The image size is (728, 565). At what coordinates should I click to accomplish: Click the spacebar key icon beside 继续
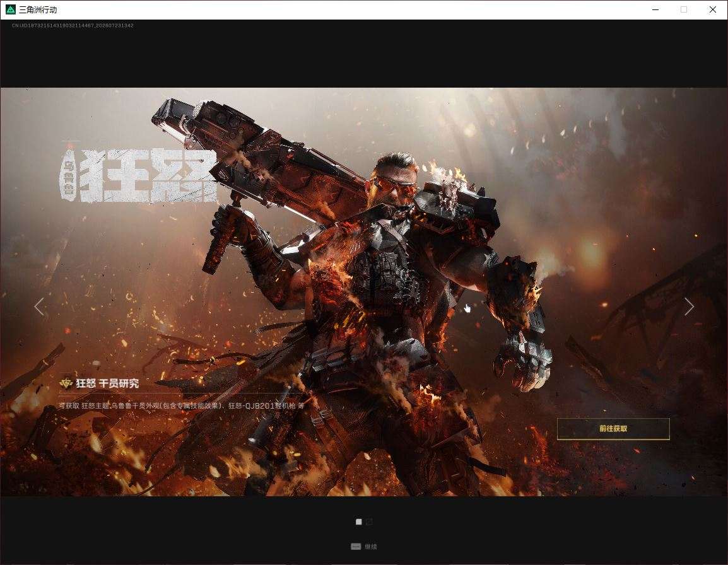[x=356, y=547]
